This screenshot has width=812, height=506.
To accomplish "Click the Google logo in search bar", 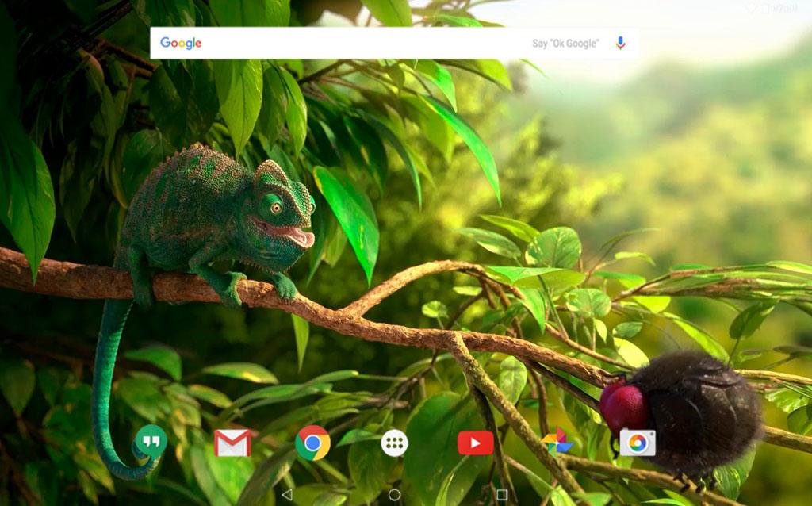I will (x=181, y=43).
